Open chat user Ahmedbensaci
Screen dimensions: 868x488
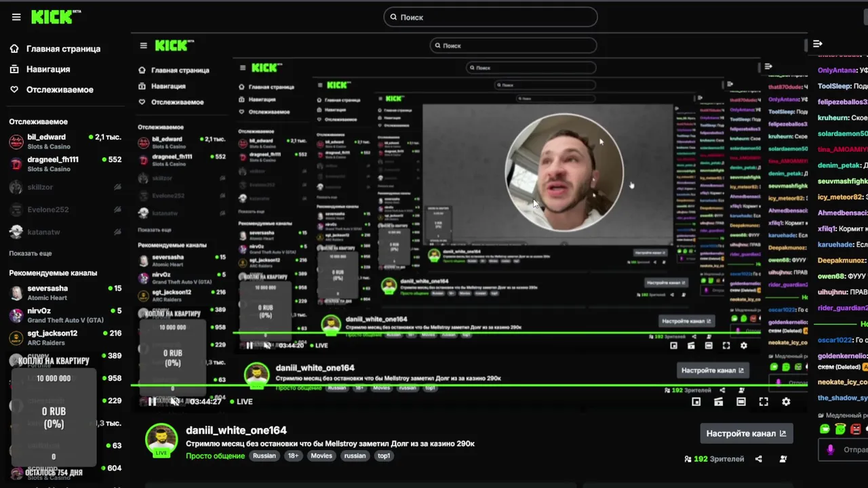click(x=843, y=213)
